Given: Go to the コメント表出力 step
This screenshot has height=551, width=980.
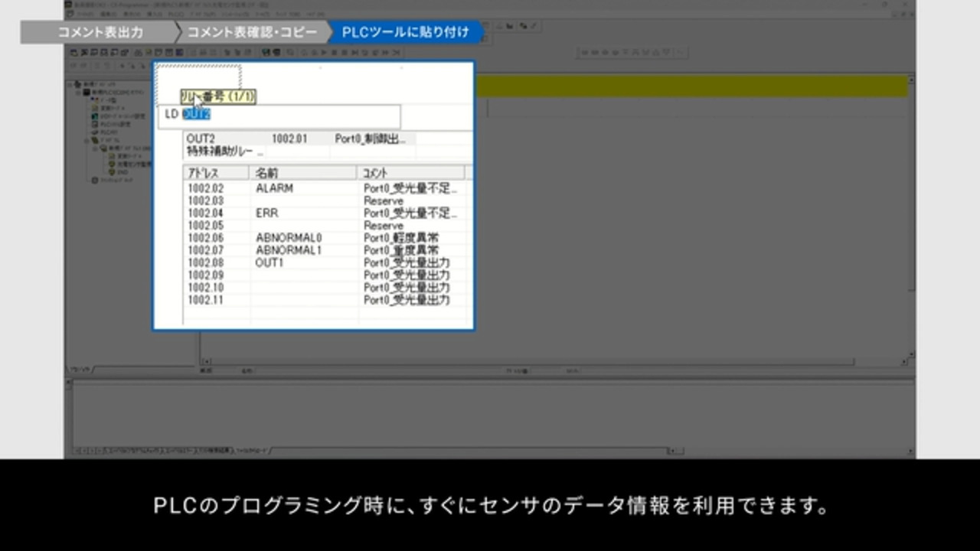Looking at the screenshot, I should (x=100, y=33).
